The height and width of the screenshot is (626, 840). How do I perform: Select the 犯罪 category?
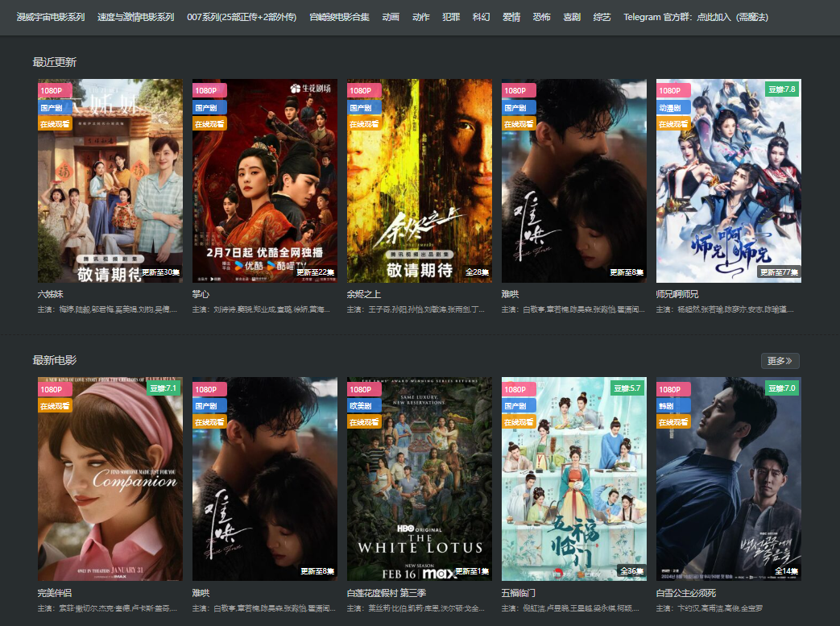click(450, 17)
